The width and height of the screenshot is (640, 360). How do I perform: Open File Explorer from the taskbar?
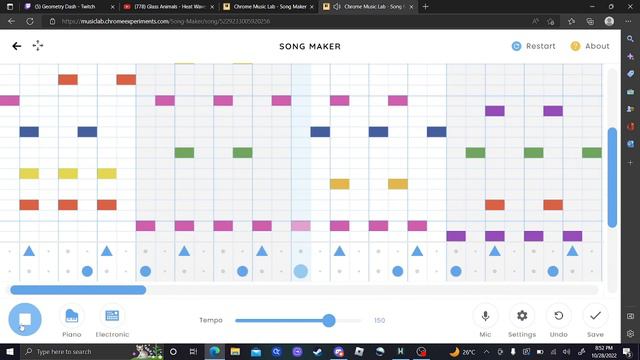pos(235,351)
